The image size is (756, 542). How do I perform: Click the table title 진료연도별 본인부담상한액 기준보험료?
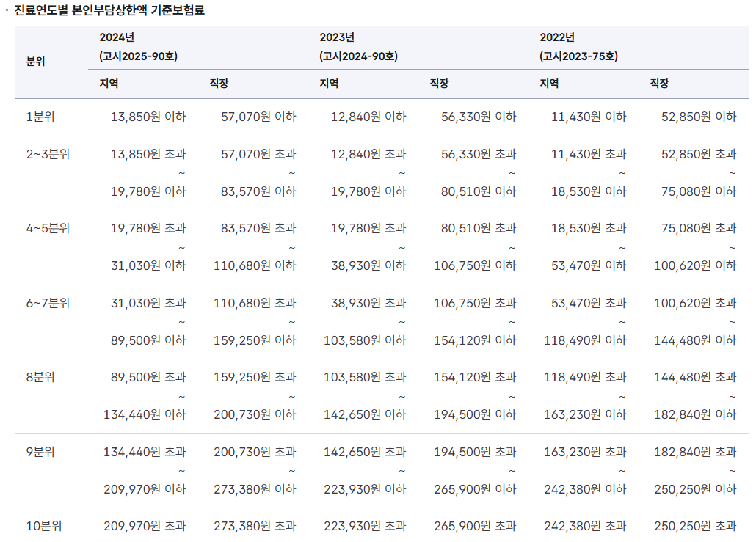(106, 10)
